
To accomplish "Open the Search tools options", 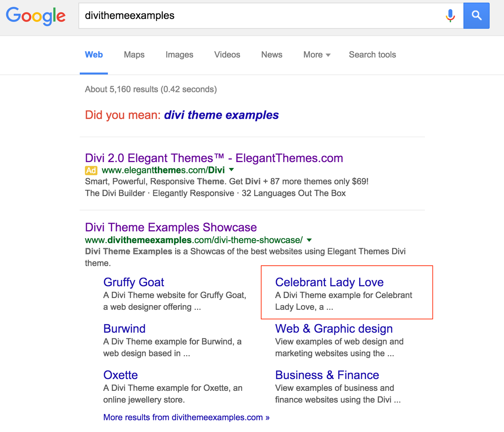I will (x=372, y=55).
